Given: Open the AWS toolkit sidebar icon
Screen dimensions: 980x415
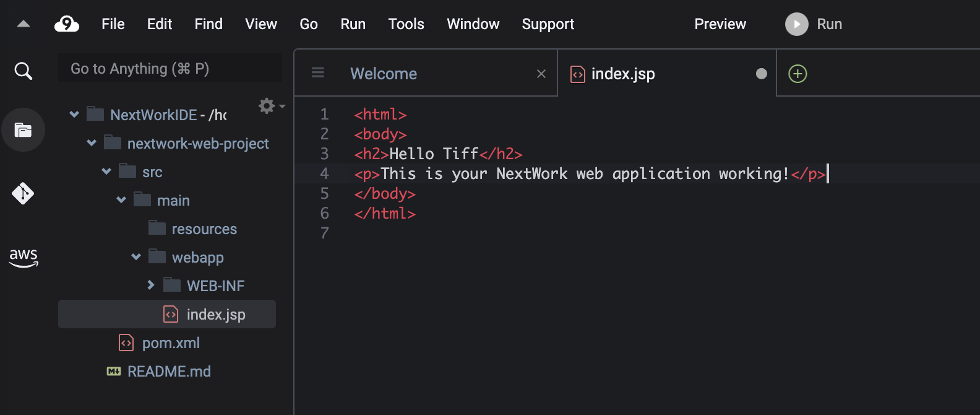Looking at the screenshot, I should coord(24,257).
